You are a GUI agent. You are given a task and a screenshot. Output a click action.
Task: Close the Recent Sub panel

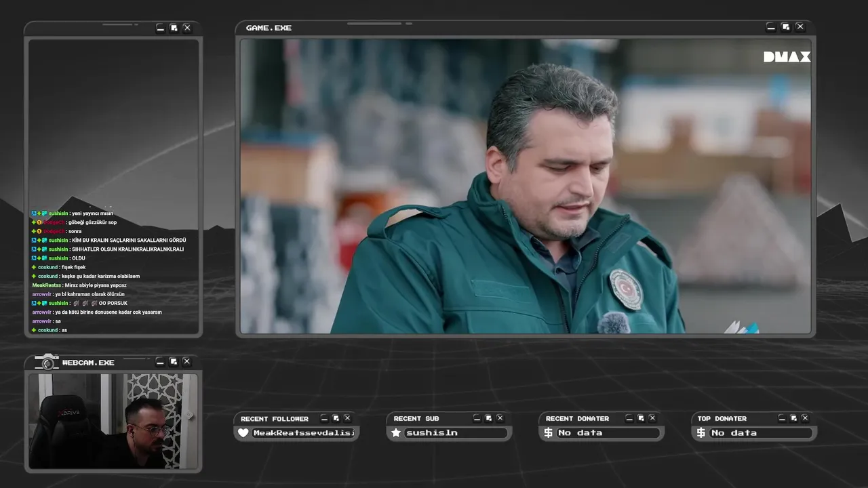point(500,418)
